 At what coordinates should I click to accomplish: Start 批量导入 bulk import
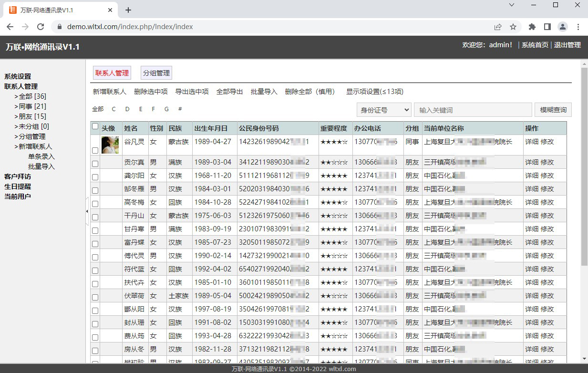pos(264,91)
